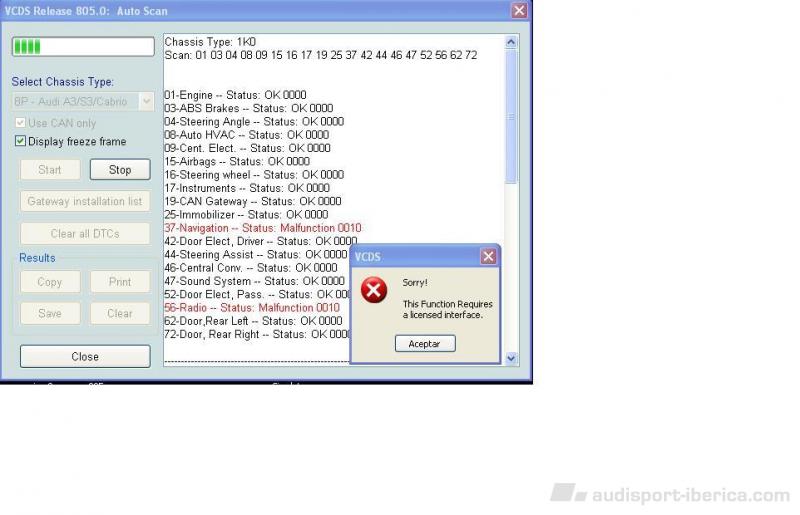Click the Sorry! message text
This screenshot has height=515, width=800.
[x=415, y=282]
